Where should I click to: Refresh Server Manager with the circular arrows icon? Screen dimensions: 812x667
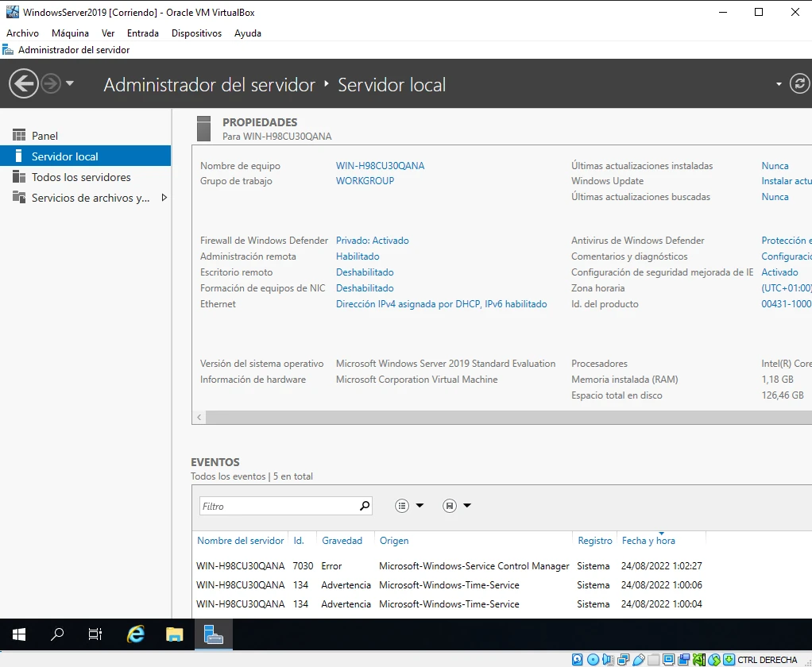pyautogui.click(x=799, y=83)
